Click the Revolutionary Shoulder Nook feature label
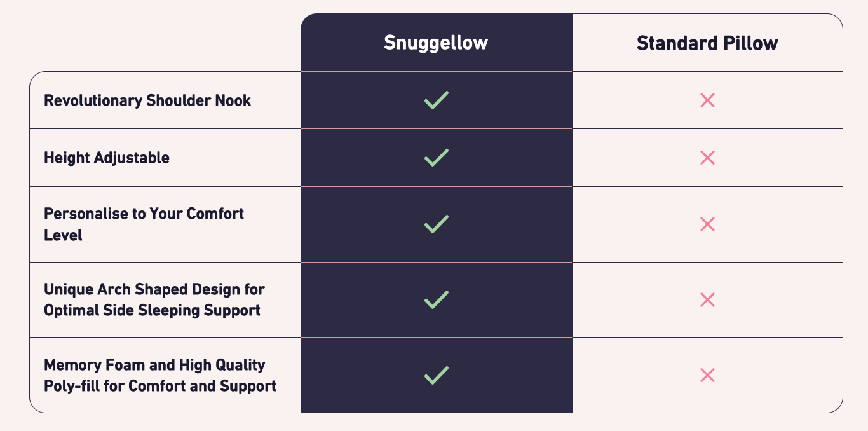The image size is (868, 431). click(x=147, y=100)
